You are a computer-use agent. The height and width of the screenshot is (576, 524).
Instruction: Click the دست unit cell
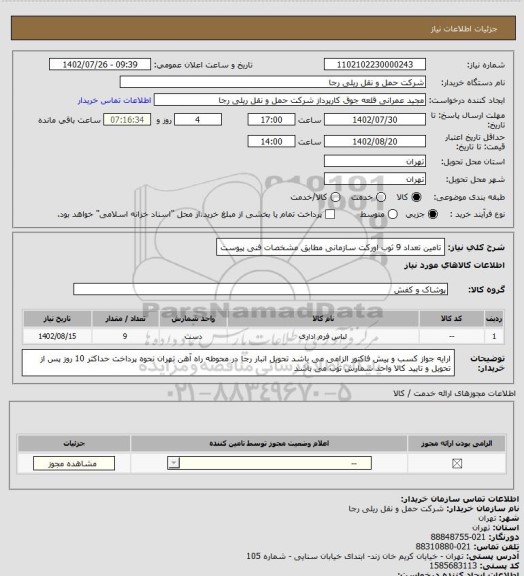pos(193,336)
